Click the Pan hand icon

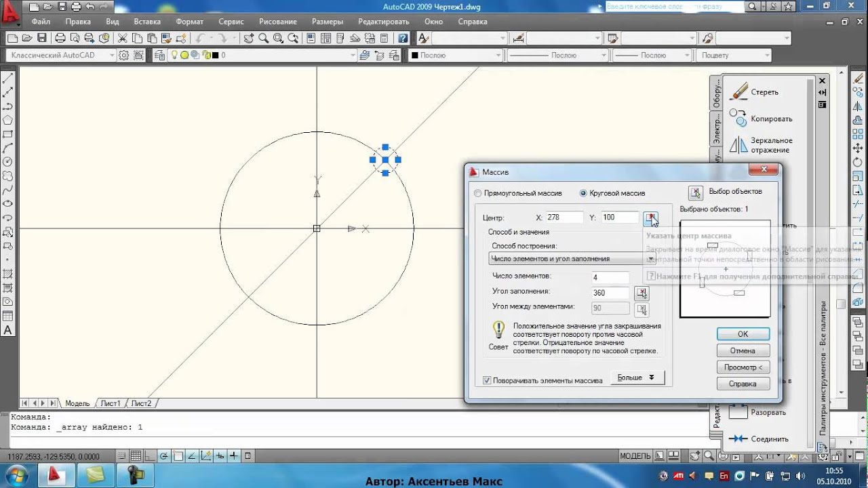pyautogui.click(x=249, y=38)
